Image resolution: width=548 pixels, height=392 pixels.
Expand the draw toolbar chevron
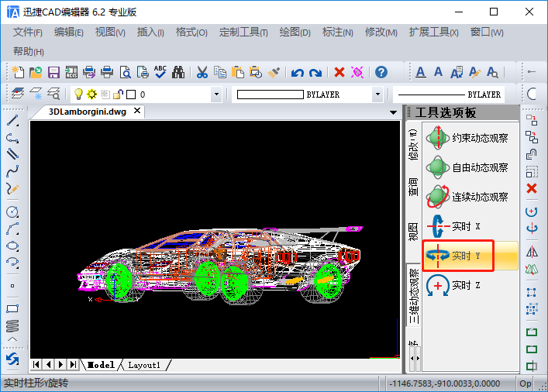click(12, 339)
